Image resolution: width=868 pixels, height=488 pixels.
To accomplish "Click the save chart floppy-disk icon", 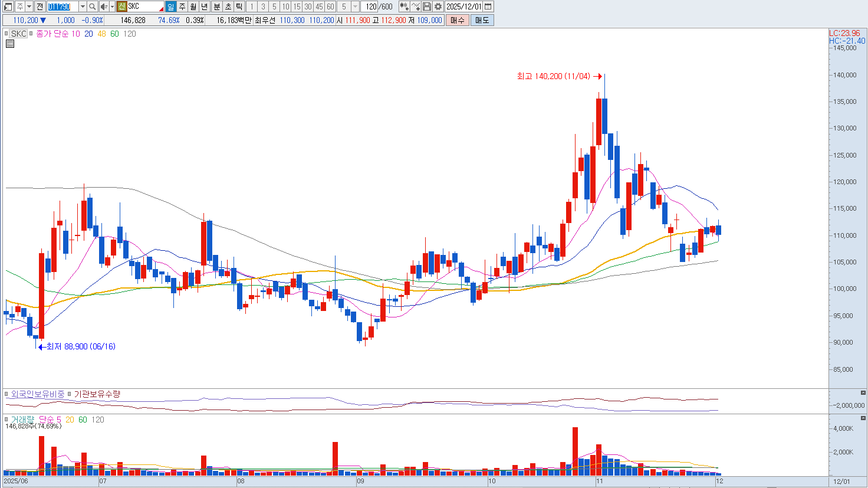I will point(427,6).
